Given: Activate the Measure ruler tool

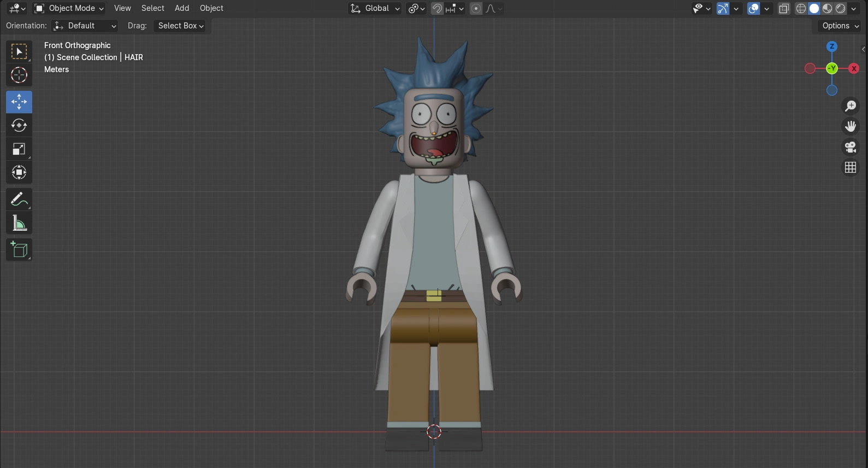Looking at the screenshot, I should pos(19,223).
